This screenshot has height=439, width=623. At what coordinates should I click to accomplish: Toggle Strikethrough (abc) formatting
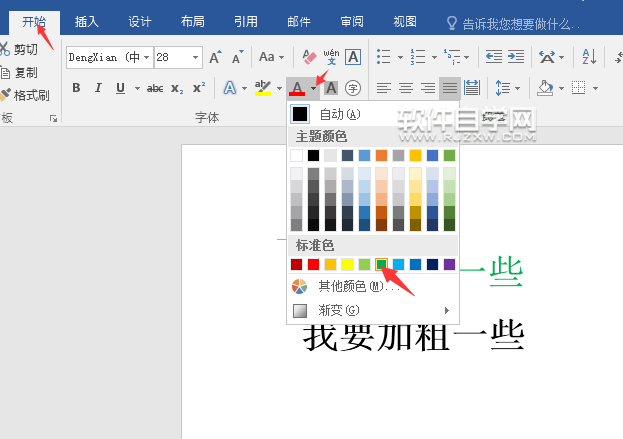(155, 88)
